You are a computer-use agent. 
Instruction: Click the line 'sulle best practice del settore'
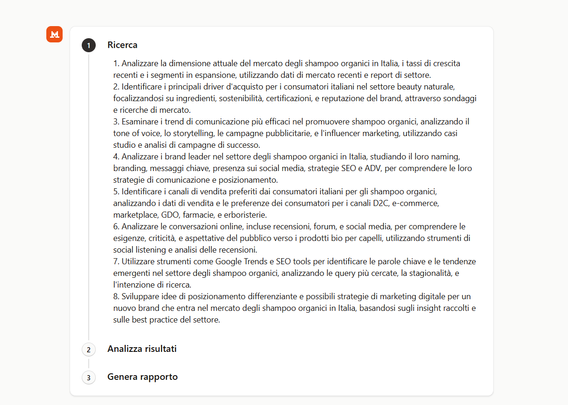[x=167, y=320]
